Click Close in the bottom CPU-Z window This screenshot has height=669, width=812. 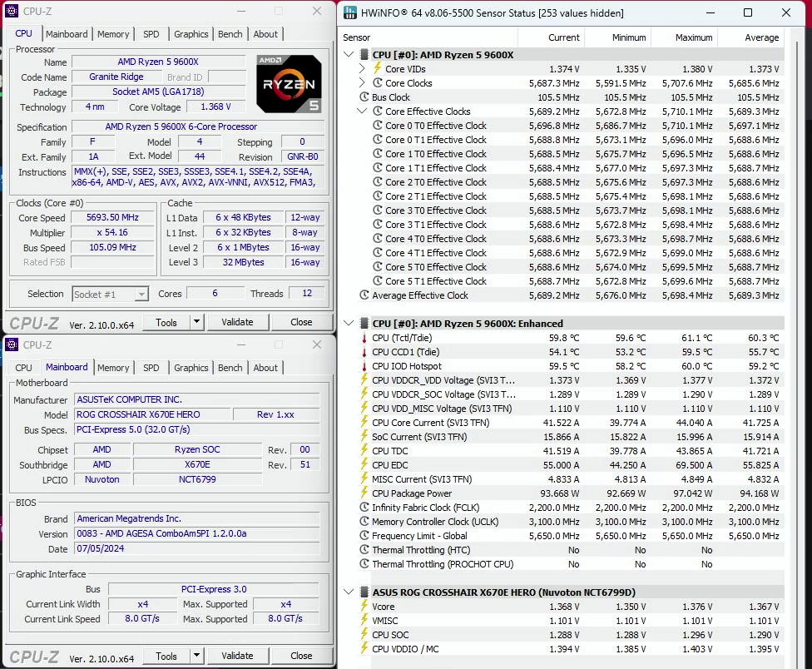(x=301, y=656)
